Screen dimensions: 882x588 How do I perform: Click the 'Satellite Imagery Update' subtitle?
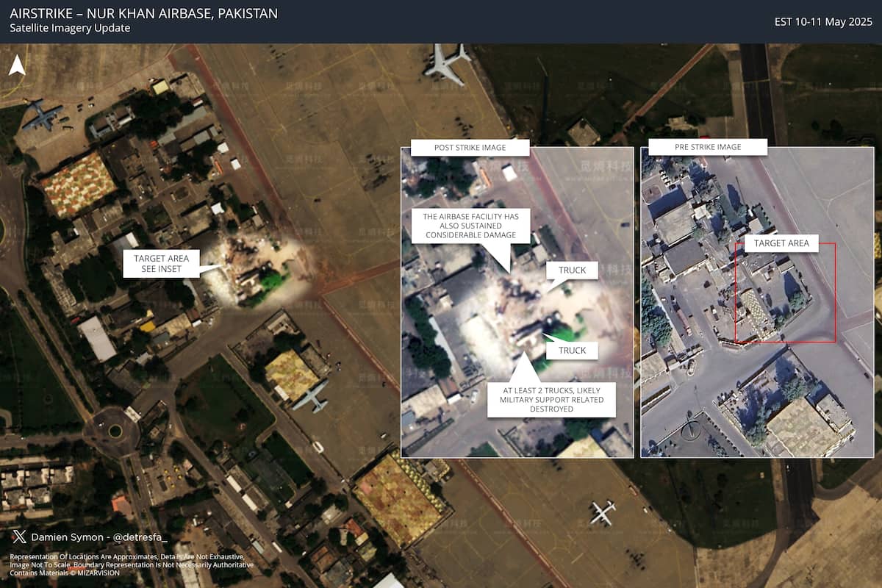[x=70, y=29]
